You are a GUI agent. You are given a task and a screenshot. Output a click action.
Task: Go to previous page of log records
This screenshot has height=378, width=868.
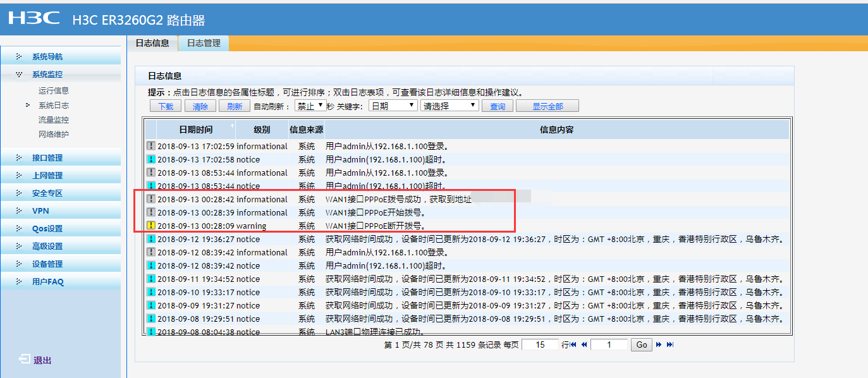584,344
